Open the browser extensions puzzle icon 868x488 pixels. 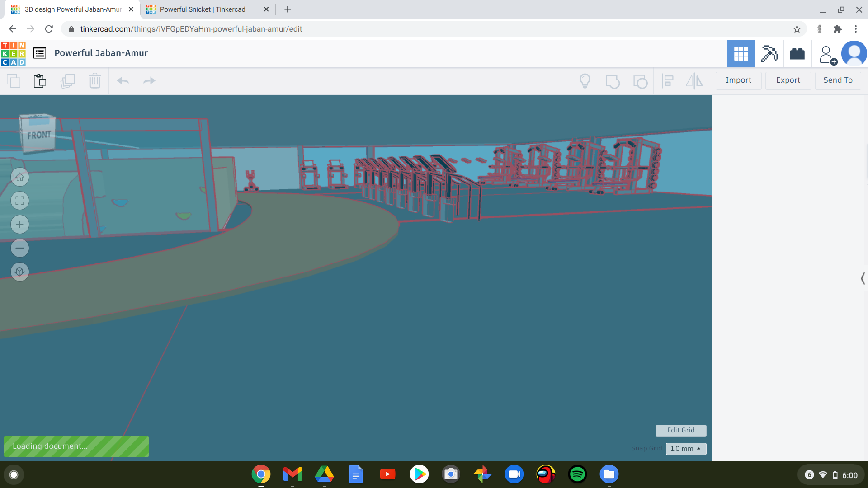(838, 29)
